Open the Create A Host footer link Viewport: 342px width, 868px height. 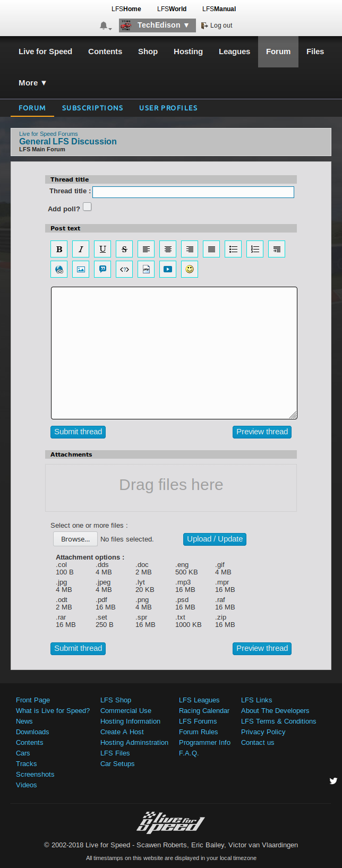(x=122, y=732)
